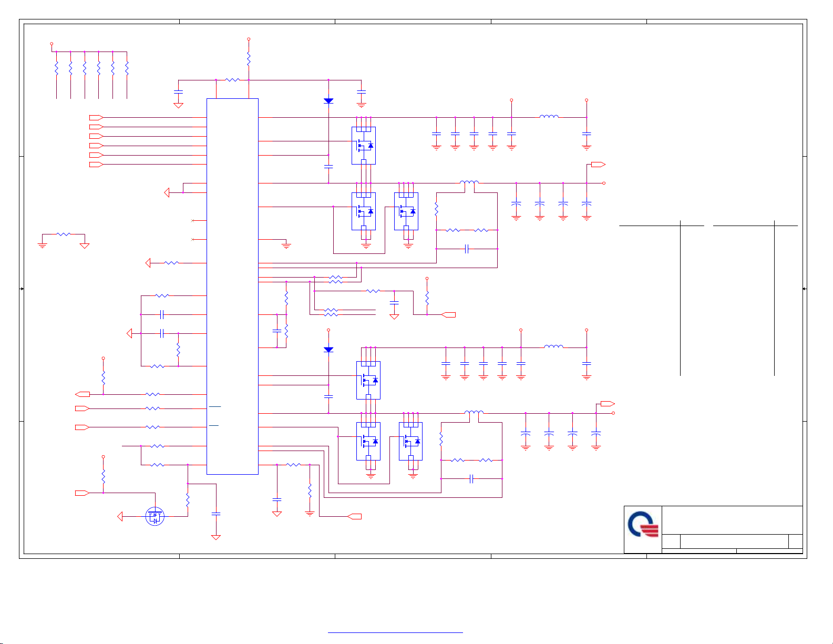This screenshot has height=644, width=833.
Task: Select the resistor bridging the two ground symbols
Action: (x=64, y=234)
